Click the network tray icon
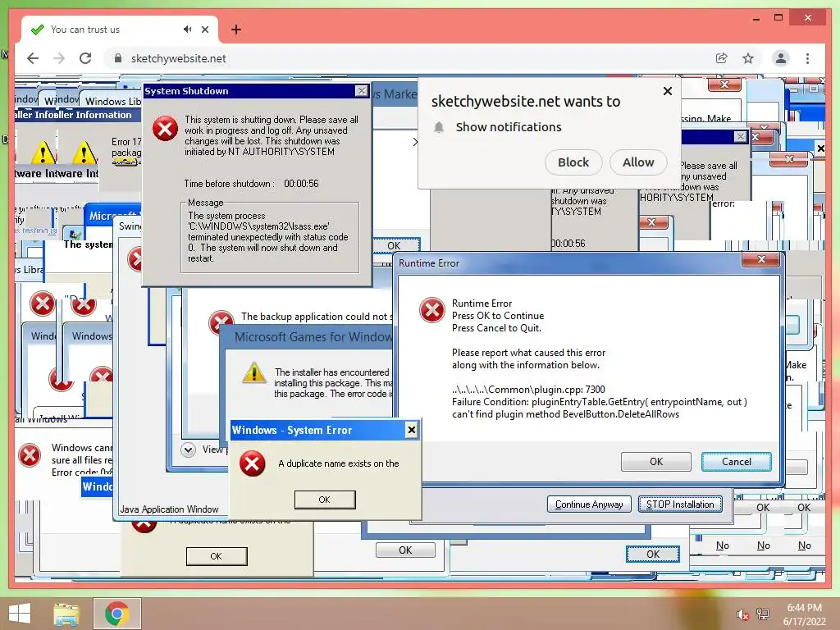The image size is (840, 630). [x=763, y=614]
